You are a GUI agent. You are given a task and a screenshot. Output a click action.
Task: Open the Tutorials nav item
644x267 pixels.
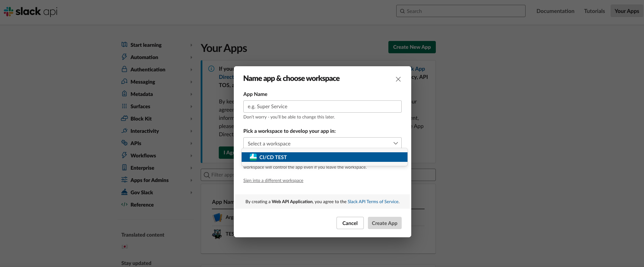[x=594, y=11]
